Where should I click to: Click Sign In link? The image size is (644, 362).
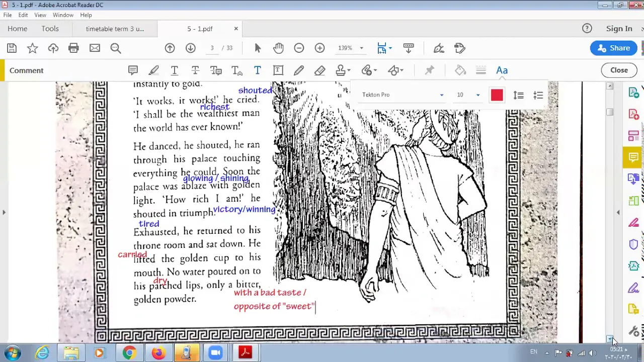[619, 29]
